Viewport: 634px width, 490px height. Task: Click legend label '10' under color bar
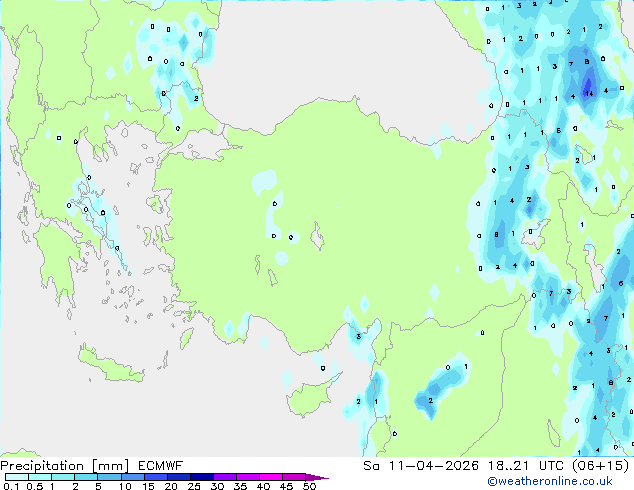click(125, 486)
